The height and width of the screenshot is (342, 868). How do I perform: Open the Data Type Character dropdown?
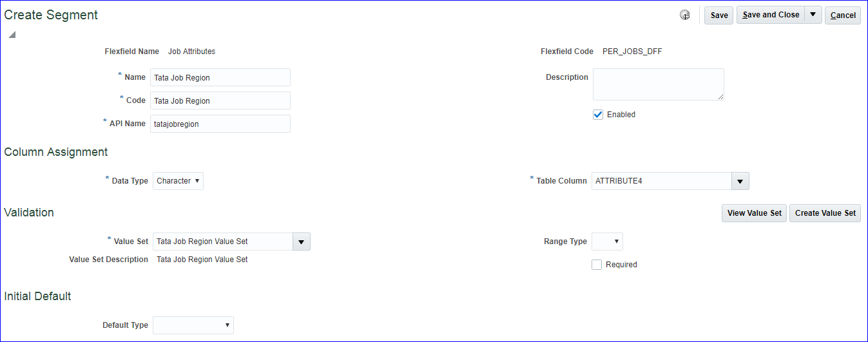coord(178,181)
